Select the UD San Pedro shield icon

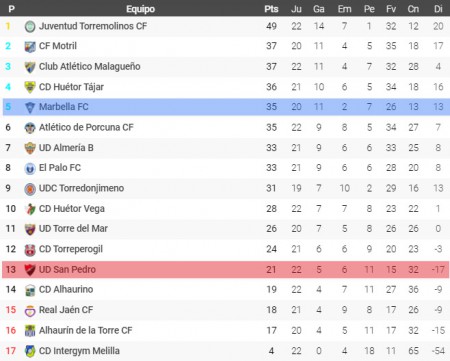30,270
